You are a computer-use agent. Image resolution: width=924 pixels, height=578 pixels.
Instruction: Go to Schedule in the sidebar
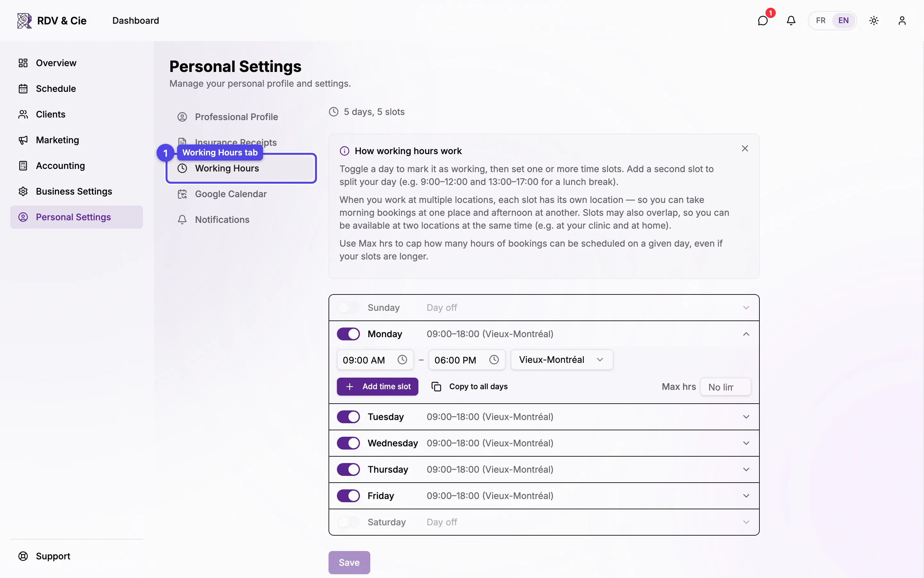(x=76, y=89)
